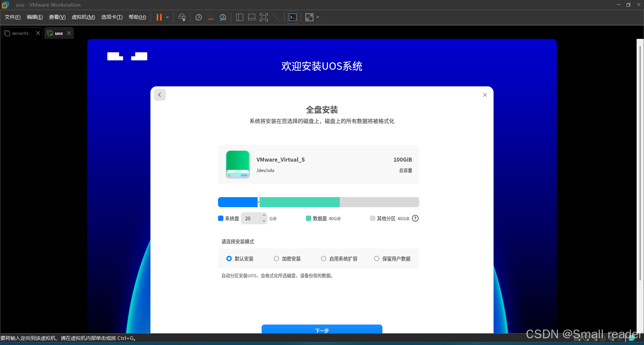The width and height of the screenshot is (644, 345).
Task: Select the VMware_Virtual_S disk card
Action: click(x=319, y=164)
